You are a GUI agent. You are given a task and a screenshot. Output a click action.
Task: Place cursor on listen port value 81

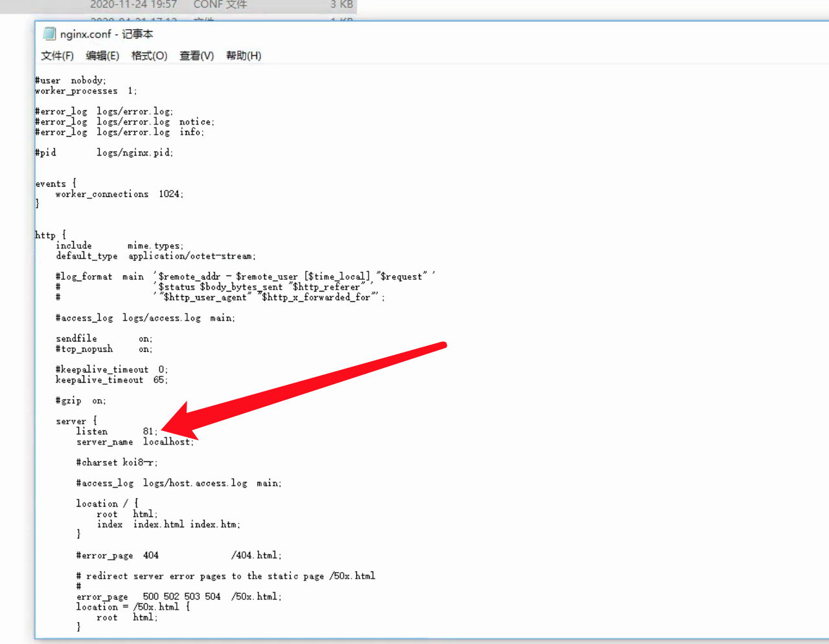[148, 431]
